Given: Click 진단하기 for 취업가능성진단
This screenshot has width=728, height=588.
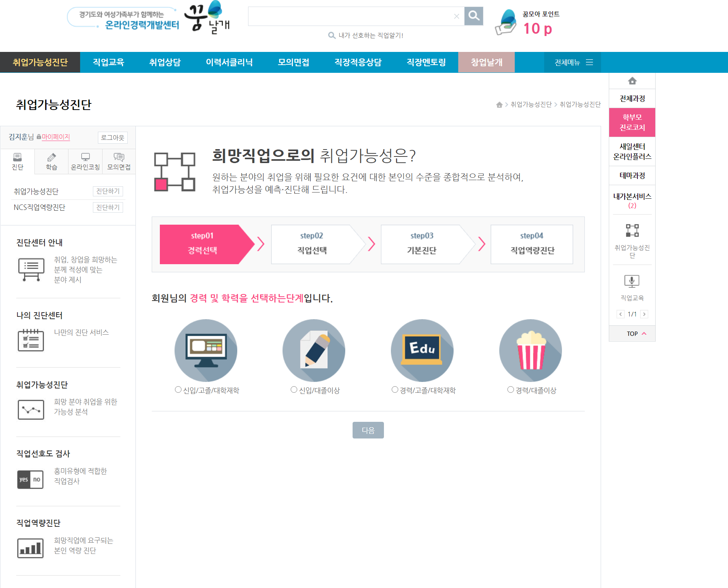Looking at the screenshot, I should pyautogui.click(x=108, y=191).
